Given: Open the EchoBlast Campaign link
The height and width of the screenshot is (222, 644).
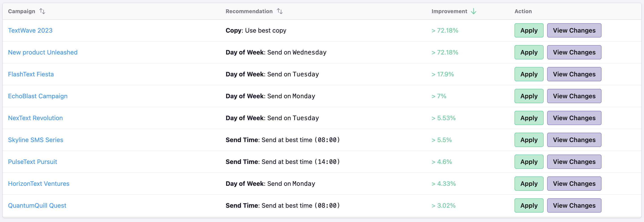Looking at the screenshot, I should tap(38, 96).
